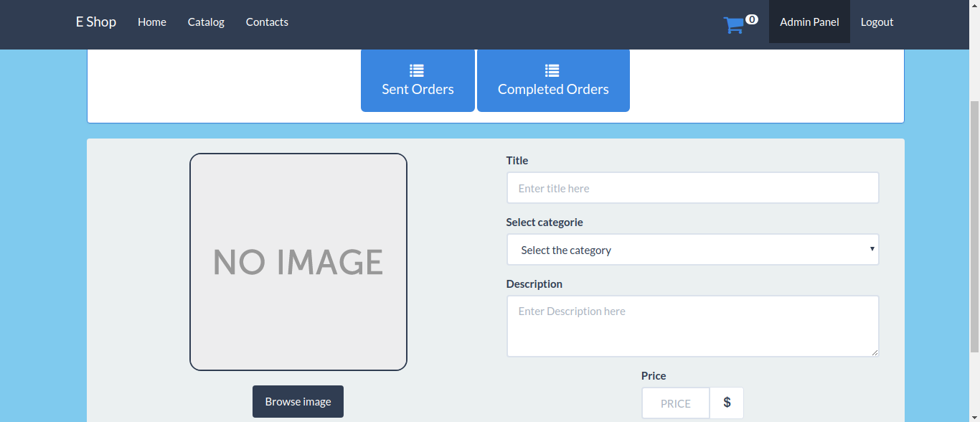View Completed Orders
This screenshot has height=422, width=980.
point(553,80)
